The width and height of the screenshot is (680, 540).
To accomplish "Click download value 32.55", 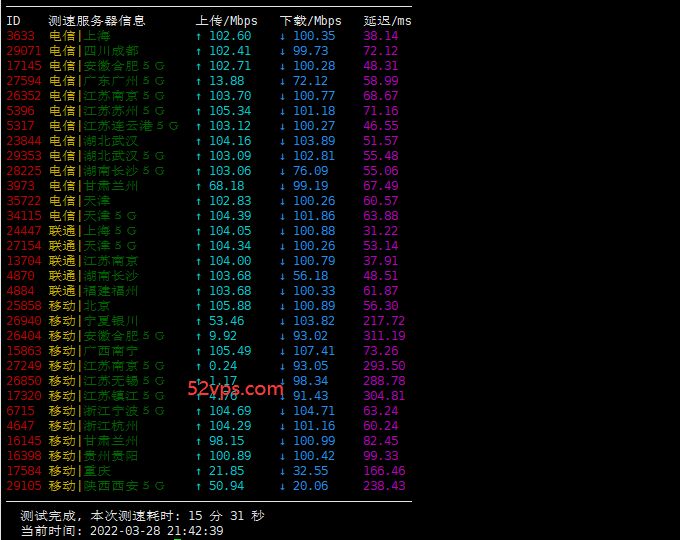I will (311, 471).
